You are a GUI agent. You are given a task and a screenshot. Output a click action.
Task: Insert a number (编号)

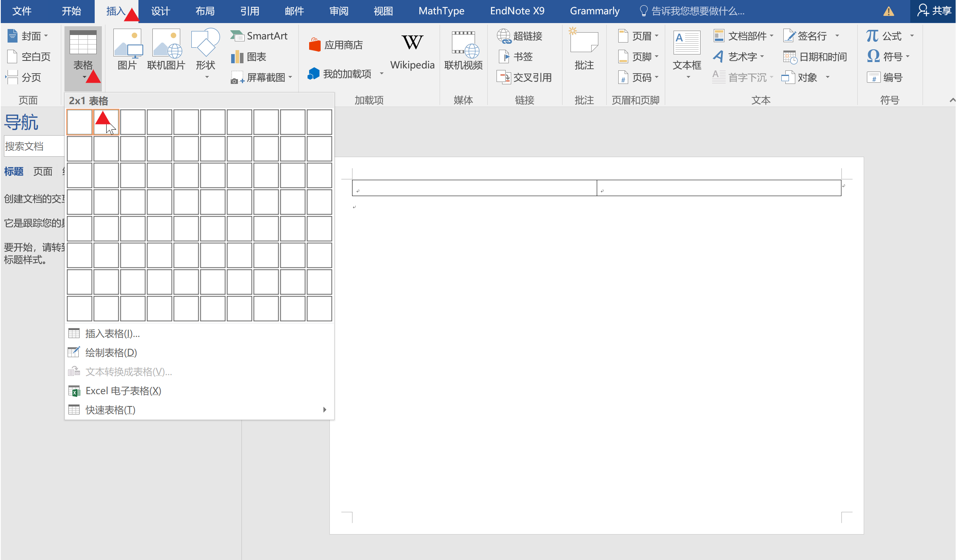tap(885, 77)
